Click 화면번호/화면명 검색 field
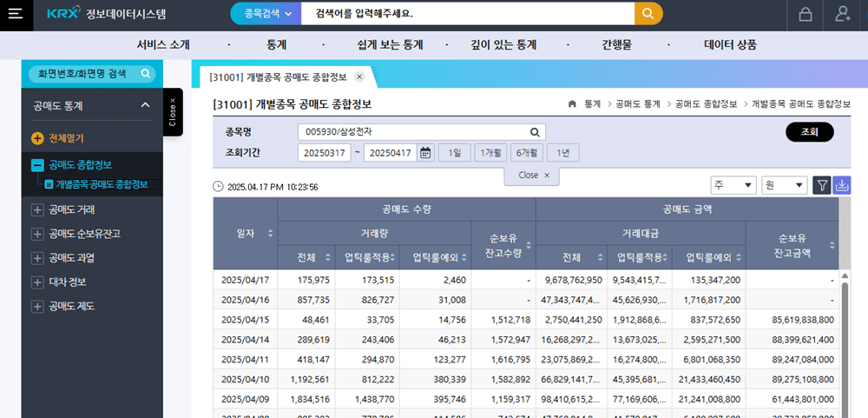 point(92,73)
